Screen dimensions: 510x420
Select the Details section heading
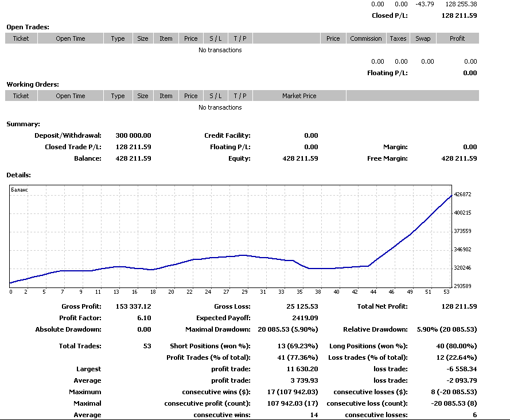19,175
